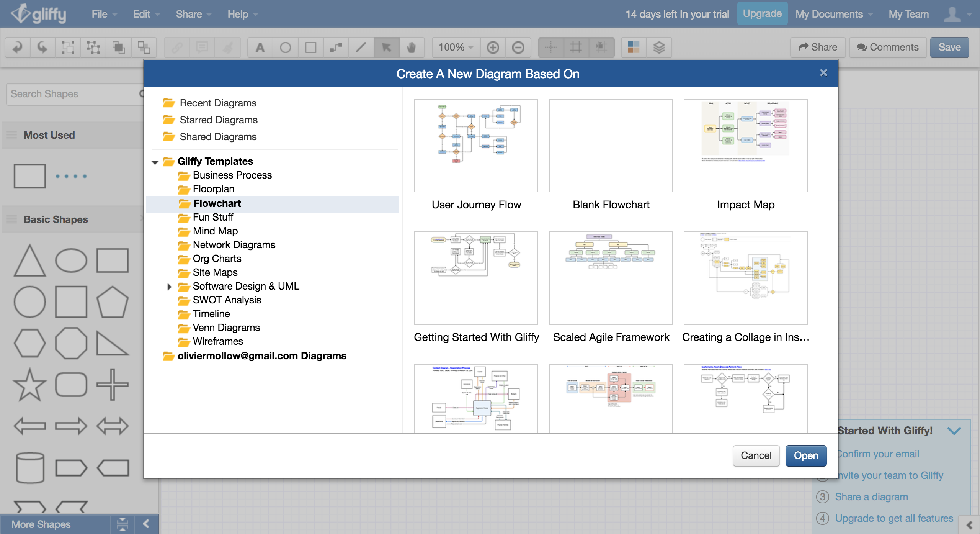The width and height of the screenshot is (980, 534).
Task: Click the triangle shape in Basic Shapes
Action: point(30,260)
